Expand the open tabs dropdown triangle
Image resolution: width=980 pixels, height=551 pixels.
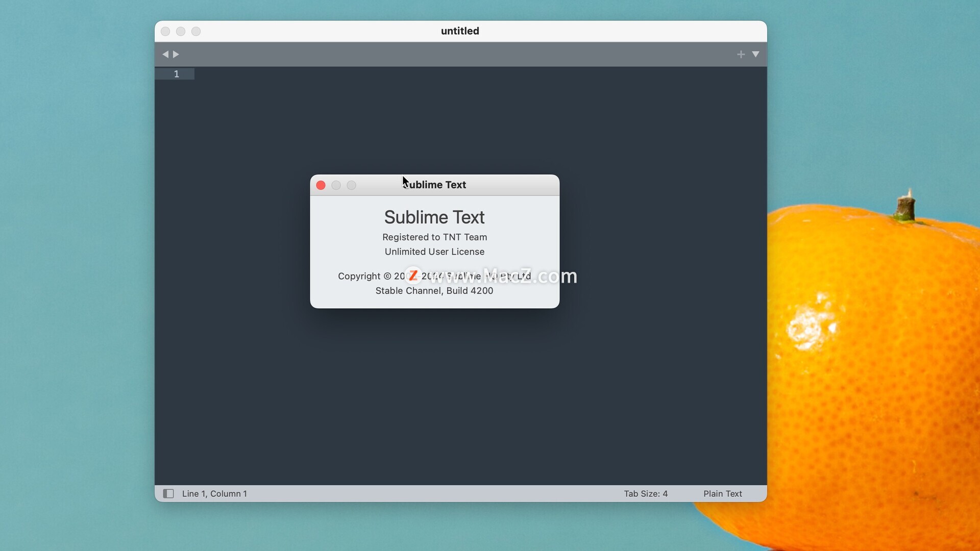point(755,54)
